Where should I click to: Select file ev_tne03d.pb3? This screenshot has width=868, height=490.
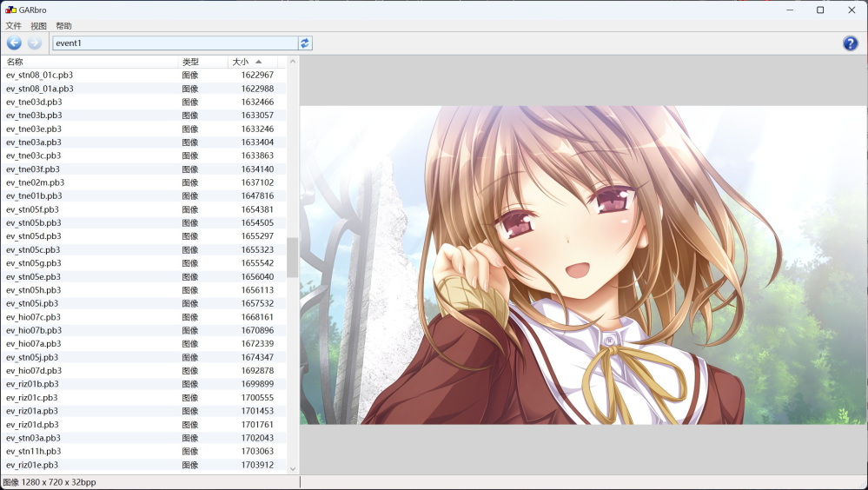(143, 102)
